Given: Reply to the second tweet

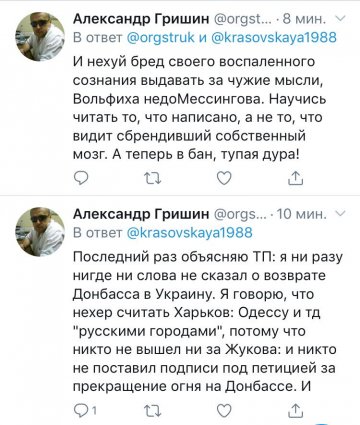Looking at the screenshot, I should click(85, 410).
